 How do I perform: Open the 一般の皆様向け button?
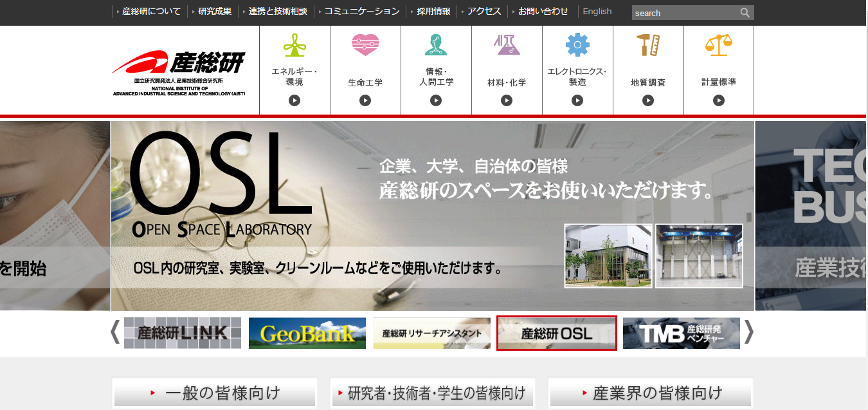pos(215,393)
